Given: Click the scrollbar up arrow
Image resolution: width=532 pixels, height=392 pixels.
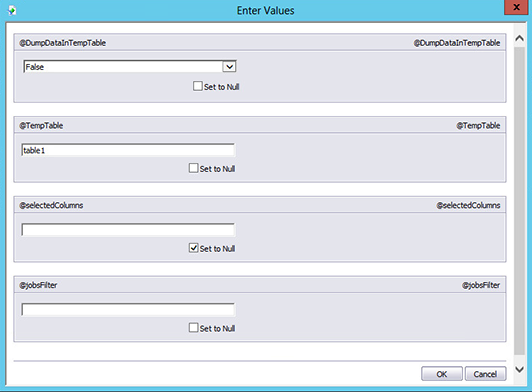Looking at the screenshot, I should coord(519,38).
